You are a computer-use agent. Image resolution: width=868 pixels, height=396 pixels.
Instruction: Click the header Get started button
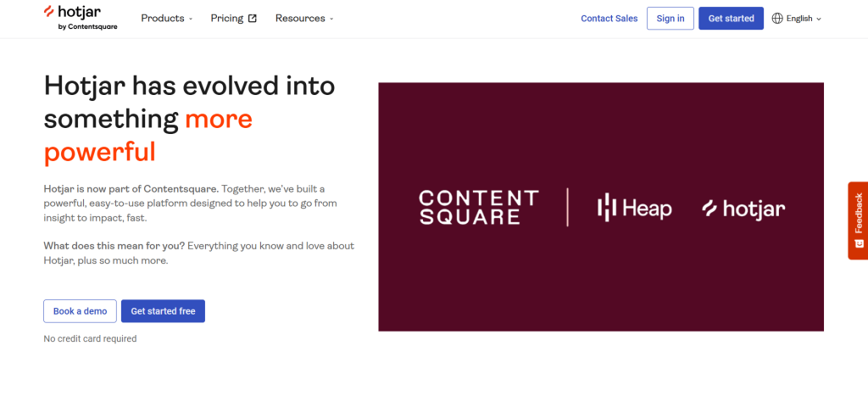tap(731, 19)
